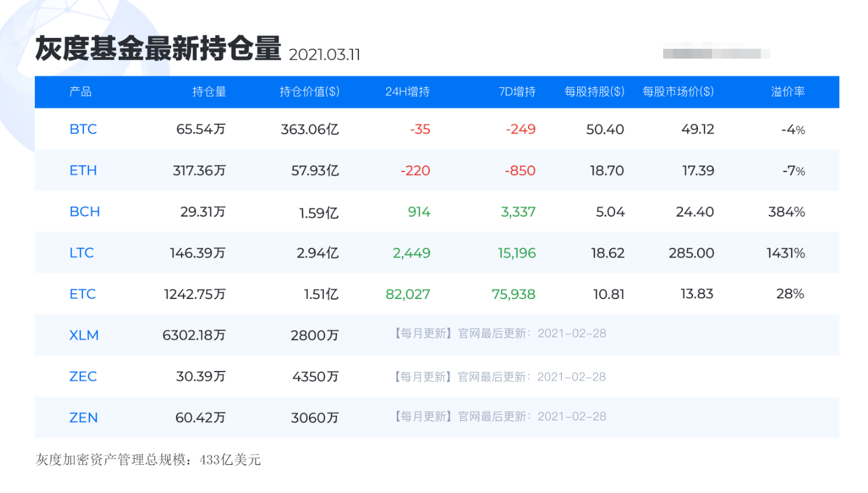The height and width of the screenshot is (493, 868).
Task: Click the 产品 column header
Action: coord(80,92)
